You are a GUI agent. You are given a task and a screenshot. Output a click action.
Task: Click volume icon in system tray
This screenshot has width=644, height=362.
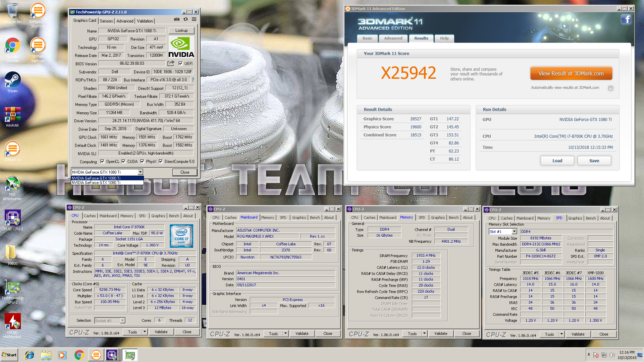point(611,355)
